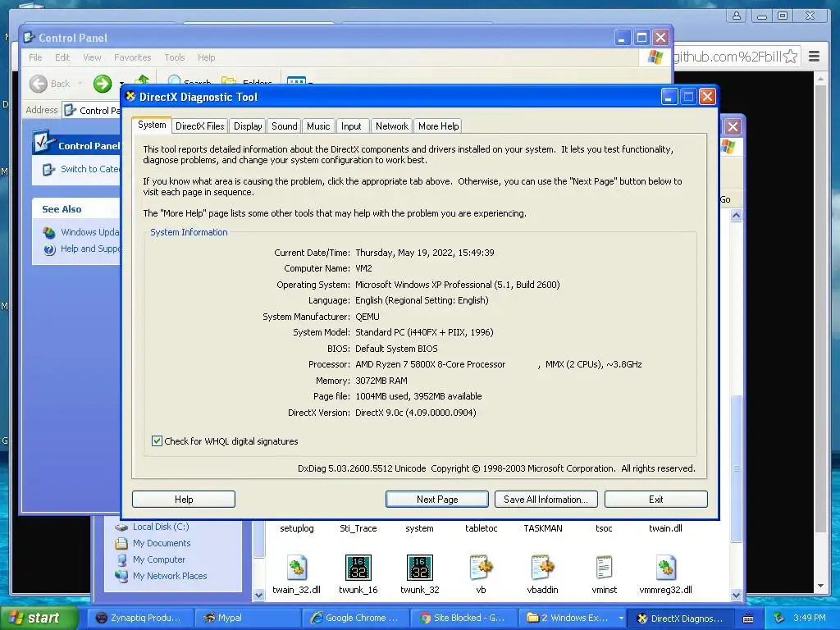Open the Display tab in DxDiag

[x=248, y=126]
